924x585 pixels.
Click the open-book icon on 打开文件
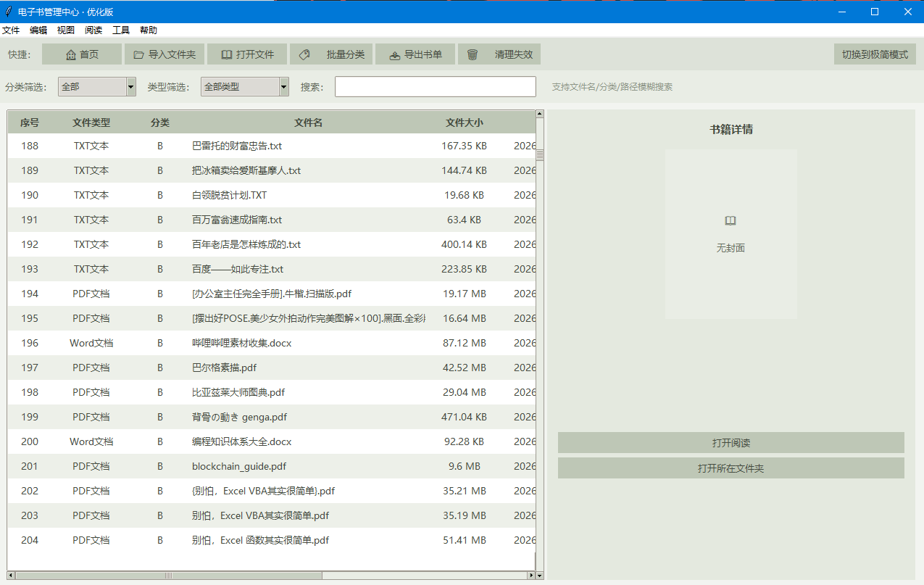(227, 54)
